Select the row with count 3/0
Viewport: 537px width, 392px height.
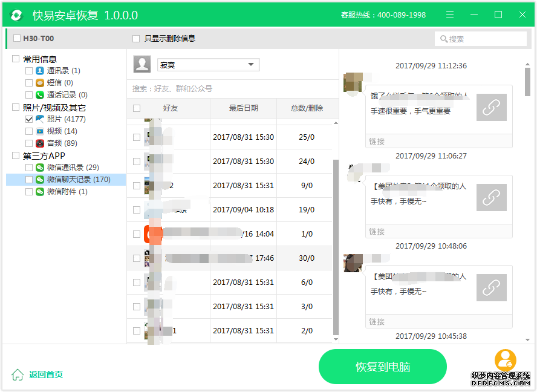[229, 307]
